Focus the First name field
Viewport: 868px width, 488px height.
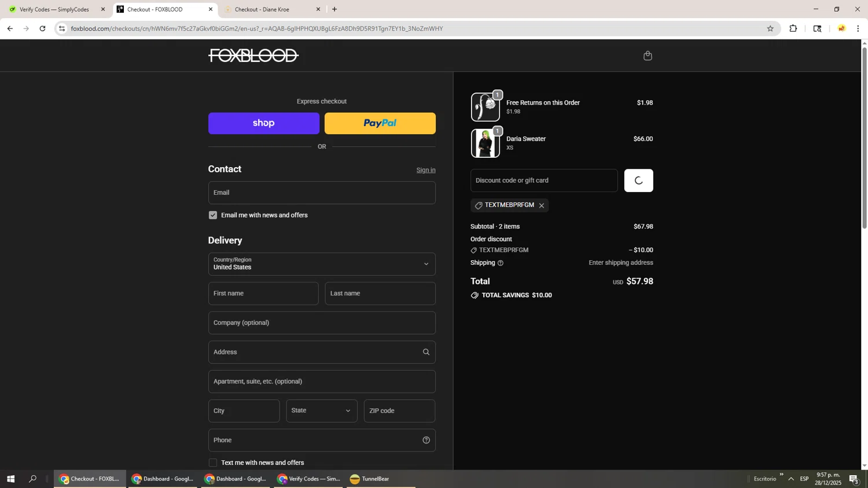(263, 293)
